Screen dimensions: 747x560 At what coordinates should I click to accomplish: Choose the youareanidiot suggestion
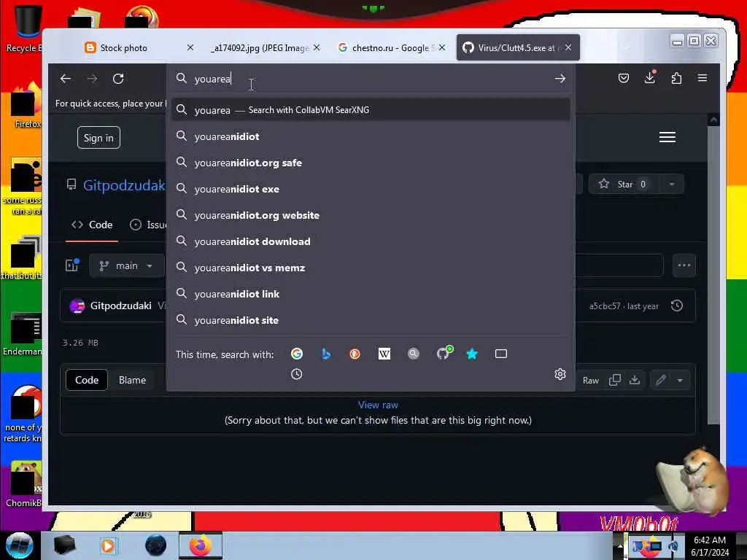tap(371, 136)
